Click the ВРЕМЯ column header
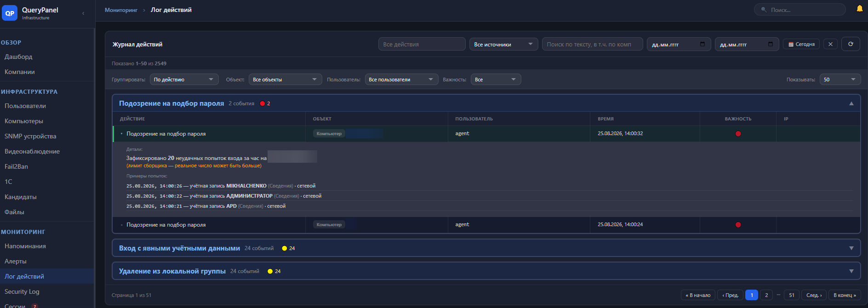 pyautogui.click(x=605, y=119)
